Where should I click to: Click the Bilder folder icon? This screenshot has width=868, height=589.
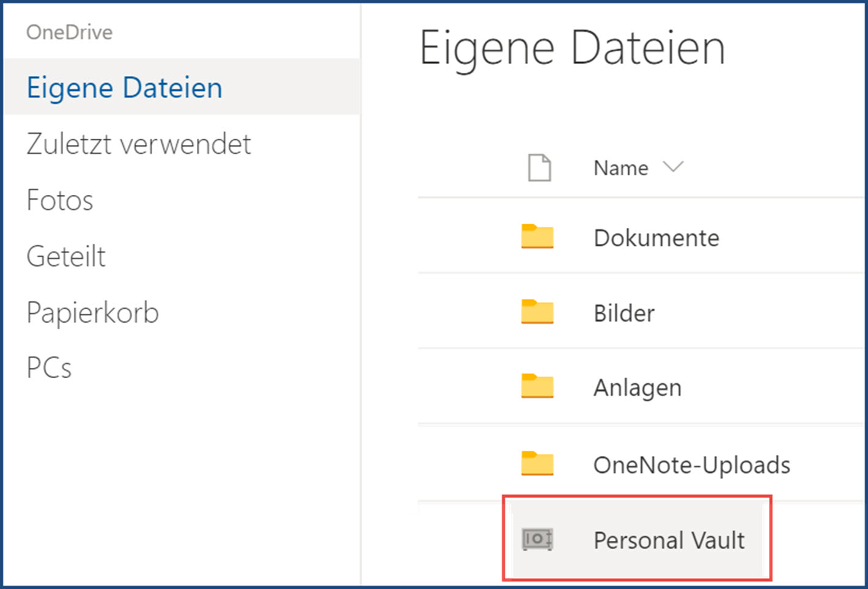pyautogui.click(x=537, y=312)
